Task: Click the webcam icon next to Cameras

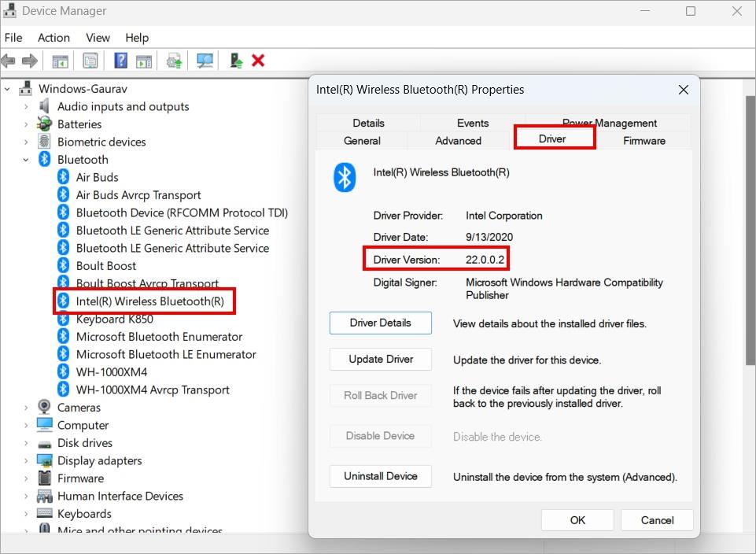Action: [44, 407]
